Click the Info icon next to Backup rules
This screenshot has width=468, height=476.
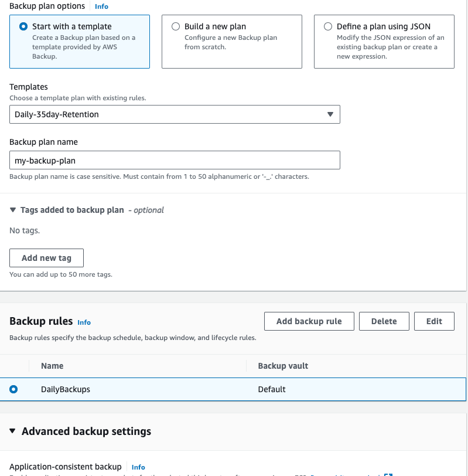pyautogui.click(x=84, y=322)
